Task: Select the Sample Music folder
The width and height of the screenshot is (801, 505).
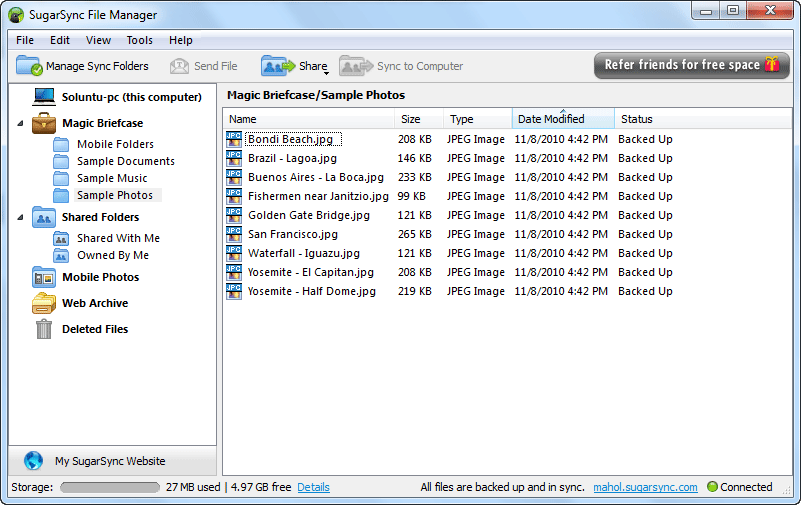Action: pos(111,178)
